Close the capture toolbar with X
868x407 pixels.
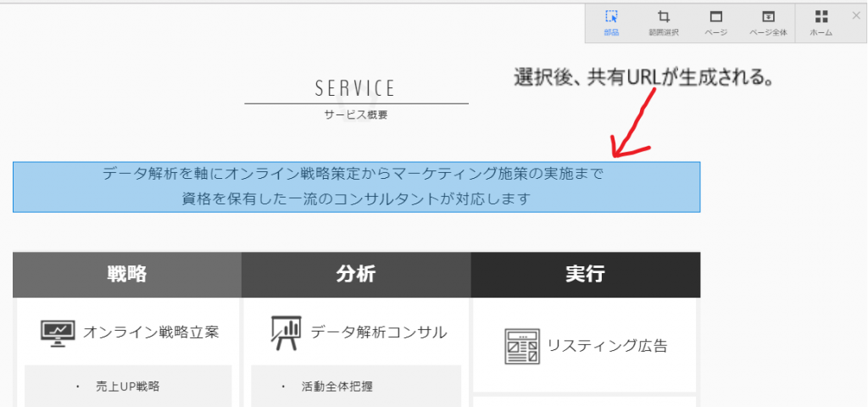855,15
